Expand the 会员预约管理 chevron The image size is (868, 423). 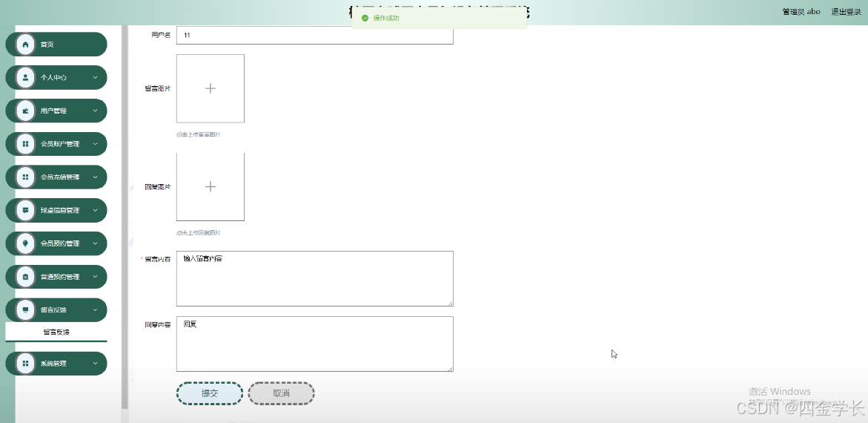(x=95, y=243)
